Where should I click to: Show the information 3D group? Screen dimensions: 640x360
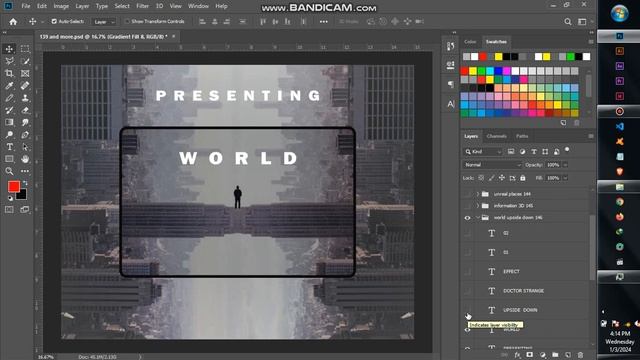point(467,206)
